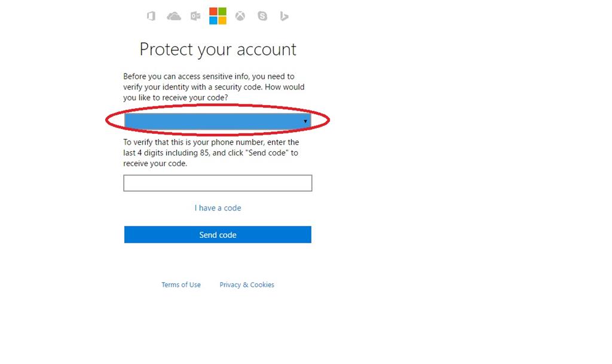612x364 pixels.
Task: Open the Bing icon in header
Action: click(284, 16)
